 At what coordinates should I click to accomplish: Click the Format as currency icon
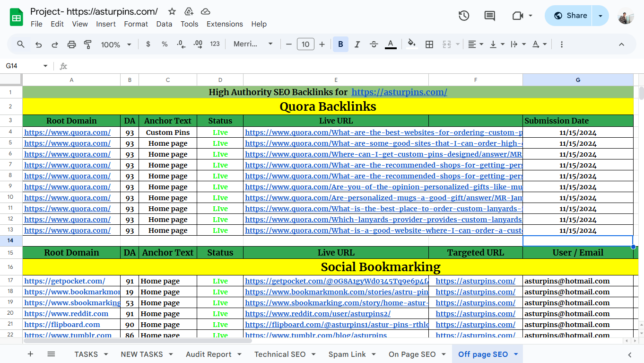click(x=148, y=44)
